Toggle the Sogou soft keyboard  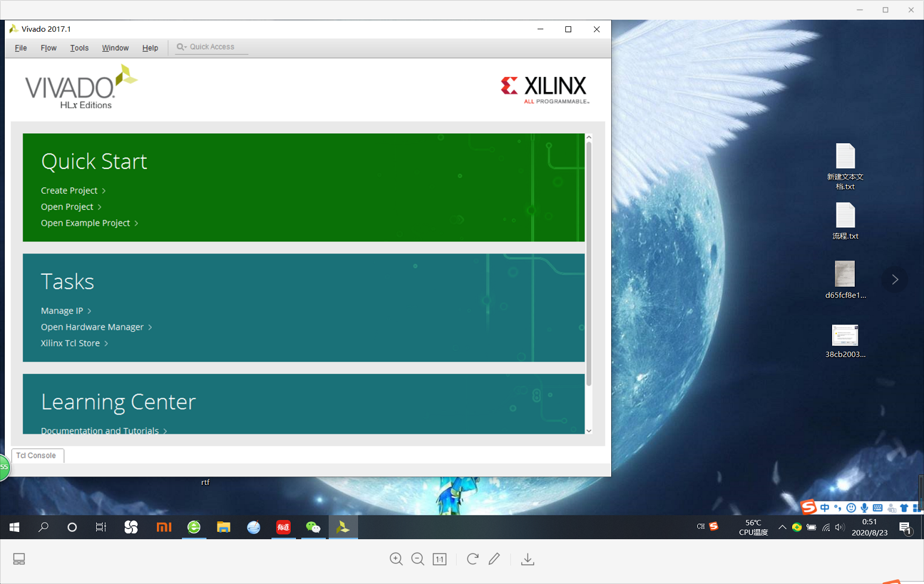point(878,508)
